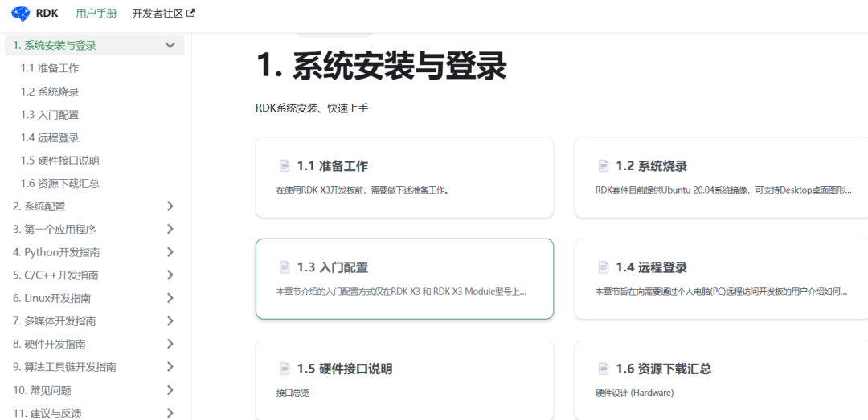
Task: Open sidebar entry 1.3 入门配置
Action: pyautogui.click(x=50, y=115)
